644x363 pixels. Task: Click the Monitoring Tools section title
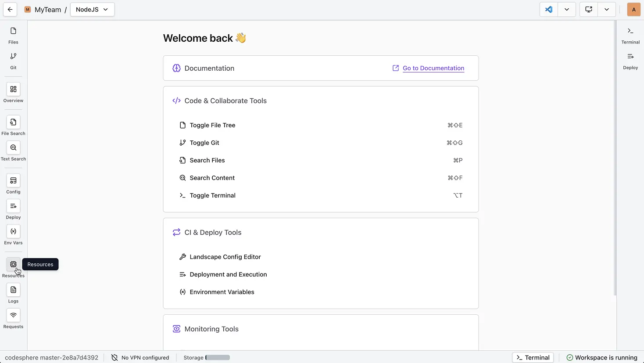211,329
